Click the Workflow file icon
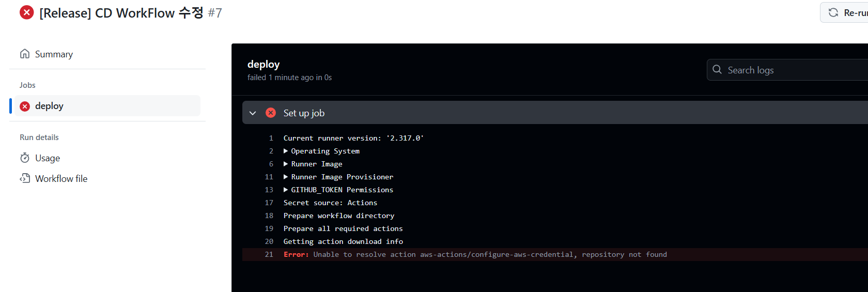The height and width of the screenshot is (292, 868). (x=25, y=178)
